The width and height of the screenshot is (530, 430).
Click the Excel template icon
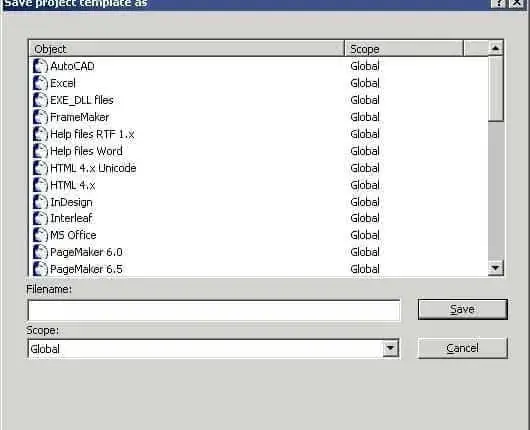tap(40, 83)
